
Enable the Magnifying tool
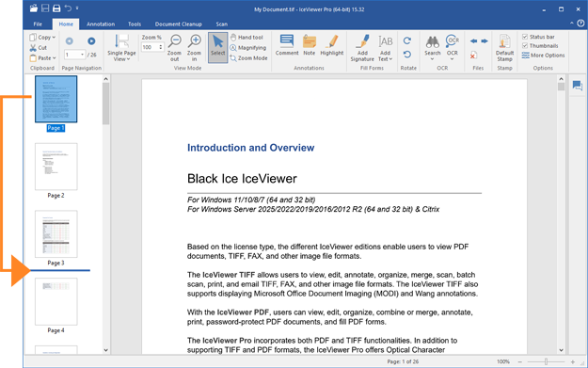tap(247, 48)
